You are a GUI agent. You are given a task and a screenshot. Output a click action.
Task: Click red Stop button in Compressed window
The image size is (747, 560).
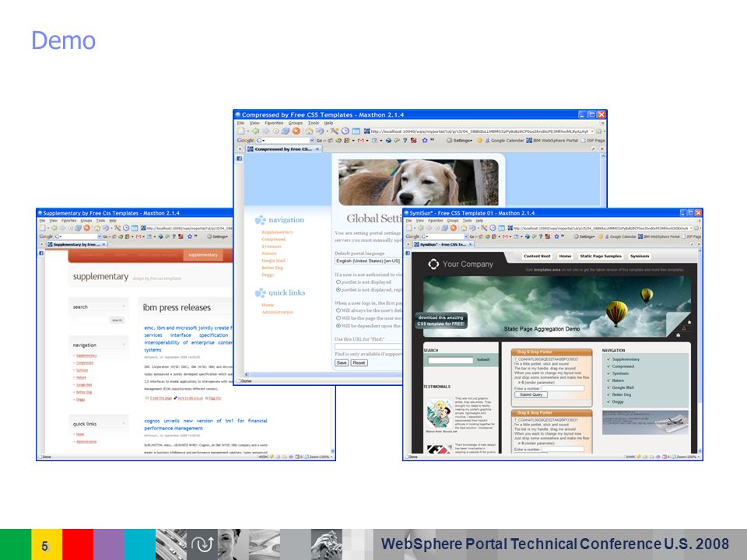point(296,131)
